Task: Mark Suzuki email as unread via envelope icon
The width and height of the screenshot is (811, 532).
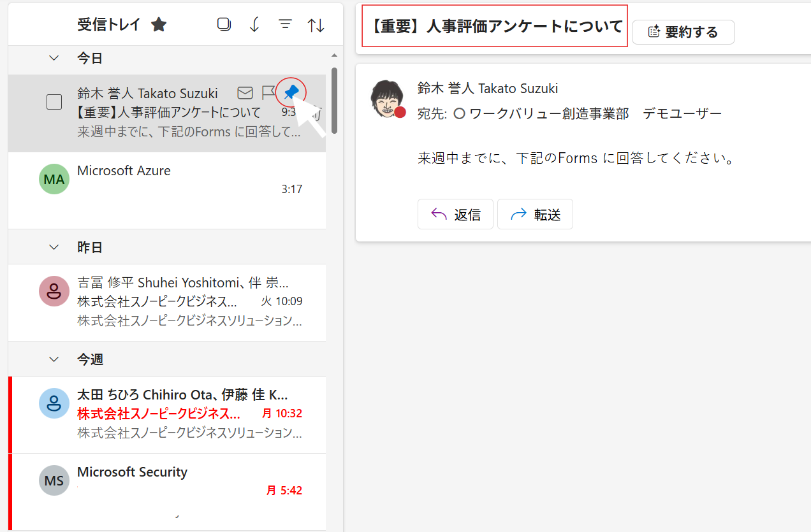Action: point(245,94)
